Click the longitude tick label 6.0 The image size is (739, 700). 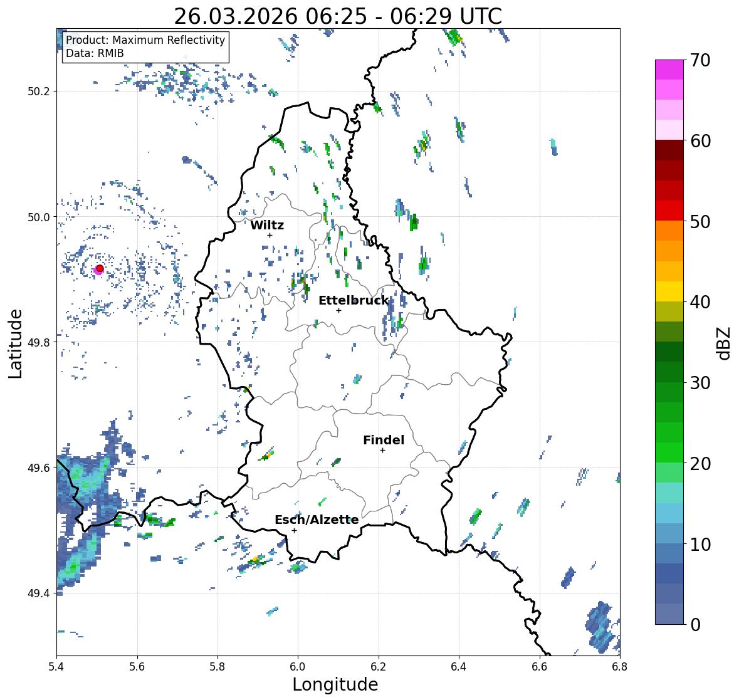click(x=298, y=667)
